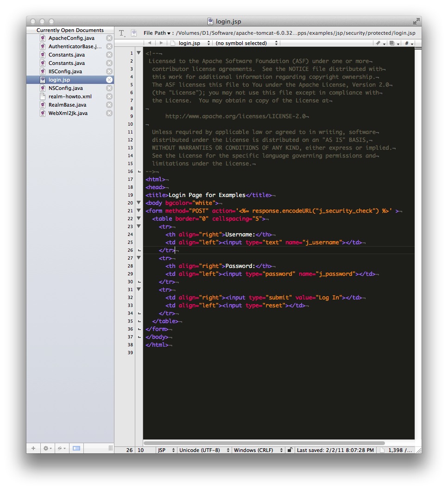The image size is (448, 490).
Task: Select NSConfig.java in open documents
Action: 70,88
